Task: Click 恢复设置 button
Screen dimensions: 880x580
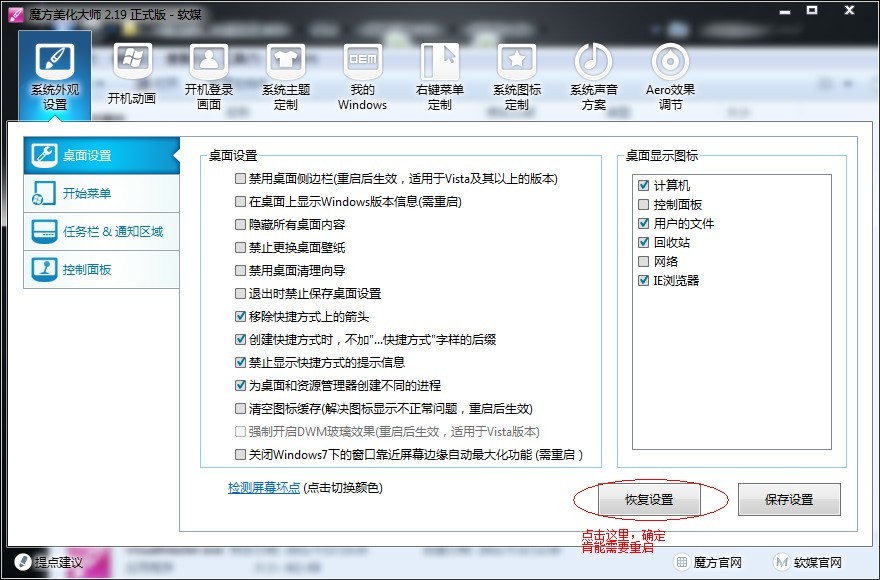Action: [x=649, y=500]
